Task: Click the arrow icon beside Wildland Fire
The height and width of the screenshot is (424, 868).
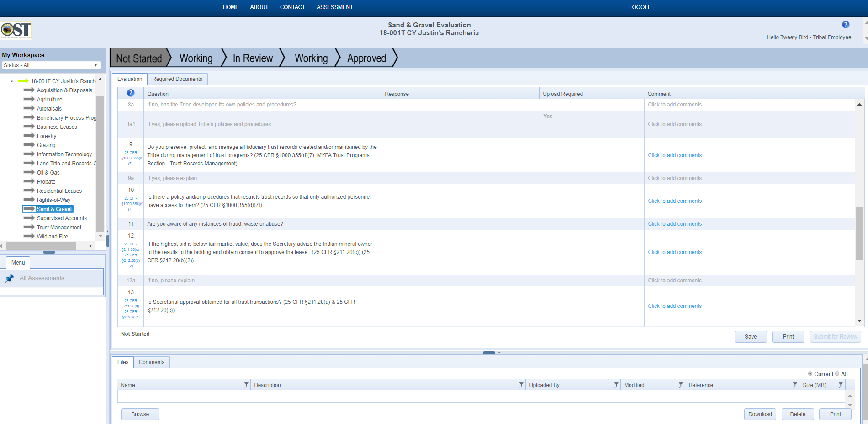Action: pyautogui.click(x=29, y=236)
